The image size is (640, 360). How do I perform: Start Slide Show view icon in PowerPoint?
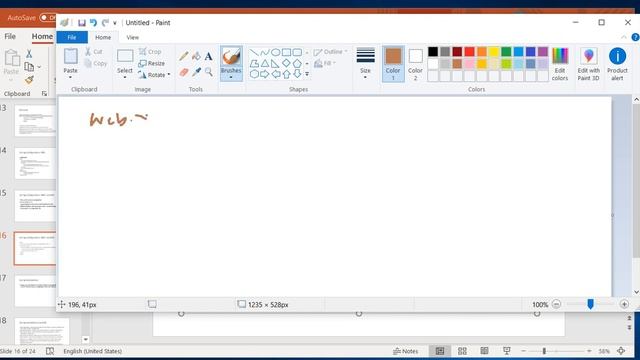pos(507,351)
